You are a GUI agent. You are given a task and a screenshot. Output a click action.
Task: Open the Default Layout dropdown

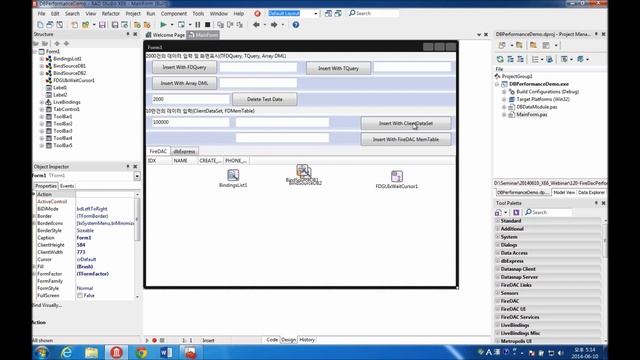[x=316, y=13]
